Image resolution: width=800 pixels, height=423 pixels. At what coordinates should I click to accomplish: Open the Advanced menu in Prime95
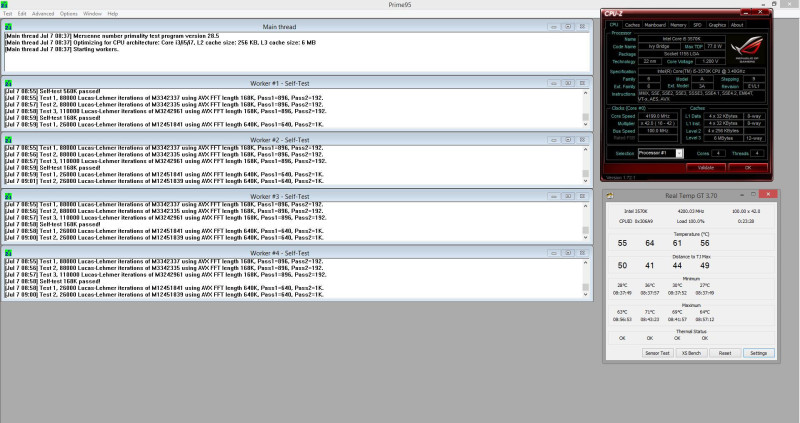pyautogui.click(x=43, y=14)
